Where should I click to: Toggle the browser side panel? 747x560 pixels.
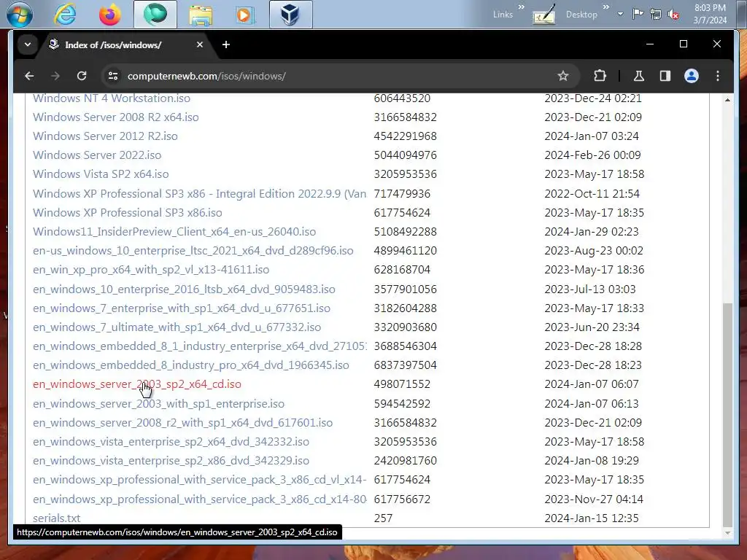665,76
